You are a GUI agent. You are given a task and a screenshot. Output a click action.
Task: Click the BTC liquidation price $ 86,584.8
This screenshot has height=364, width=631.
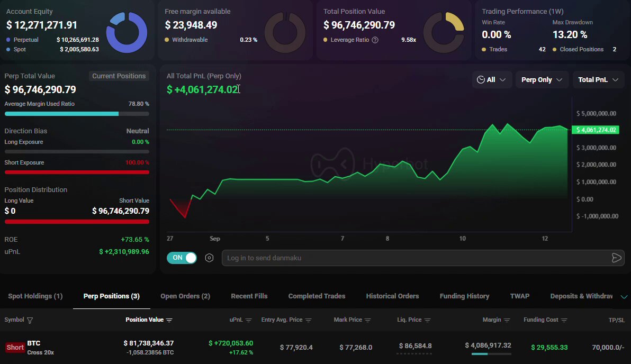[x=416, y=346]
